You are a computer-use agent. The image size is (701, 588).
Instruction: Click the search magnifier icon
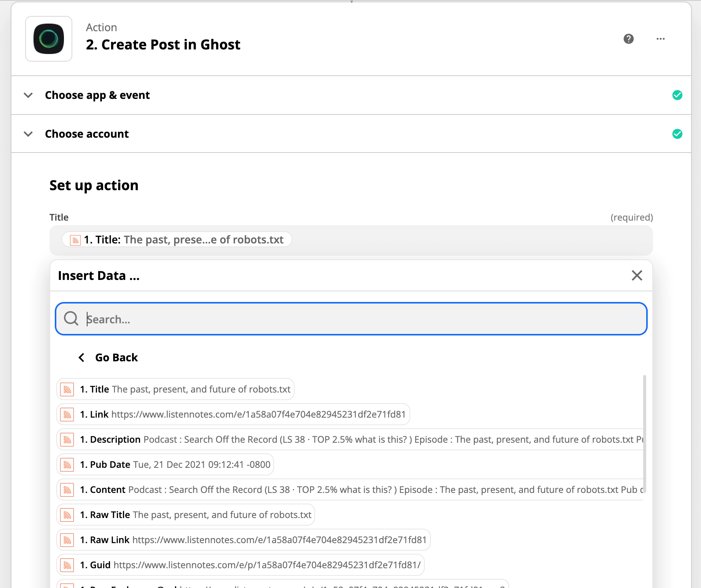[71, 319]
